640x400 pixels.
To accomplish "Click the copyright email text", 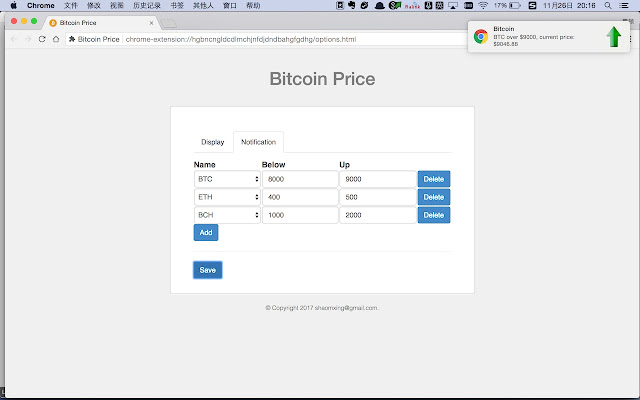I will point(346,308).
